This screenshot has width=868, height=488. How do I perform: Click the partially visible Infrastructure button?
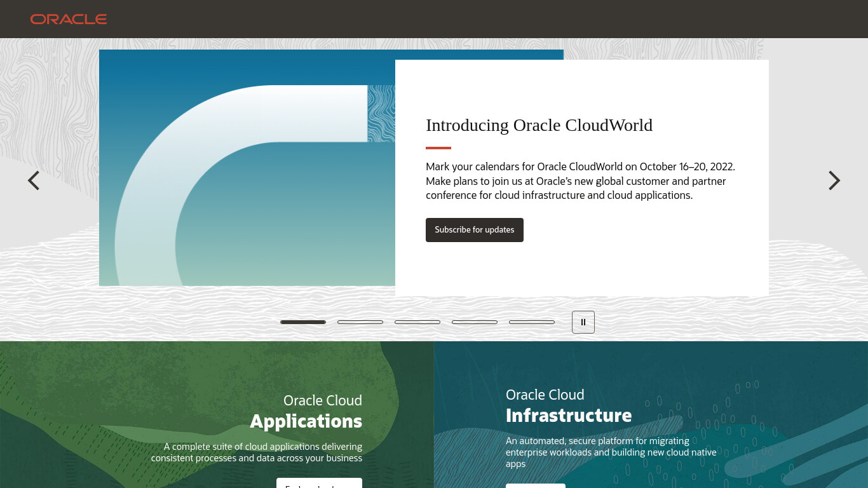536,485
